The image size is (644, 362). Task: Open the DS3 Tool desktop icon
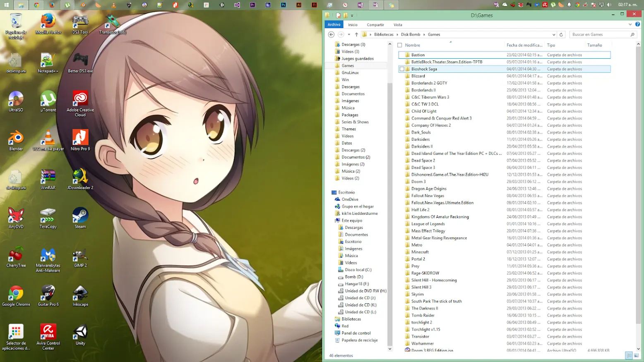pyautogui.click(x=80, y=23)
